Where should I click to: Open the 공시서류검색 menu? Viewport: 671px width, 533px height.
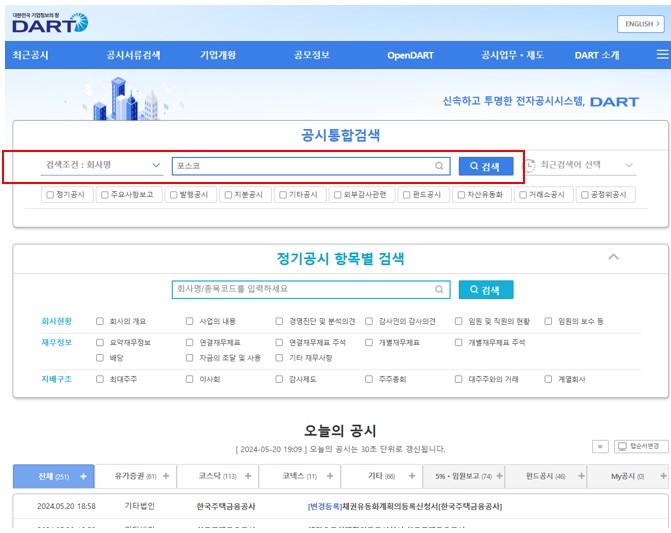[134, 55]
